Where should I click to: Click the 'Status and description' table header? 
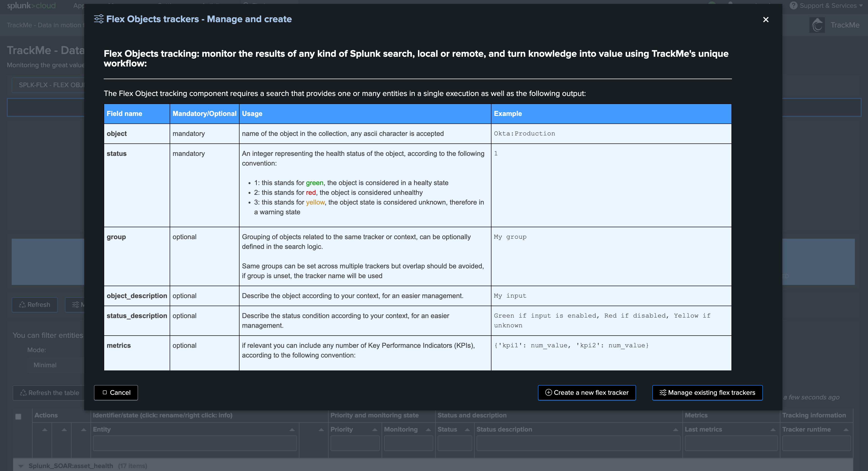[472, 415]
